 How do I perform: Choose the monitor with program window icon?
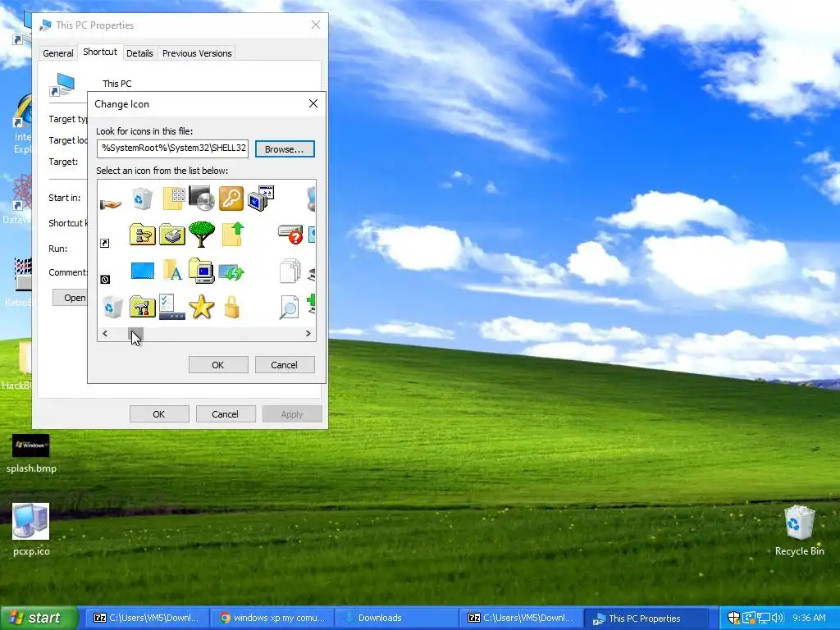pos(261,199)
